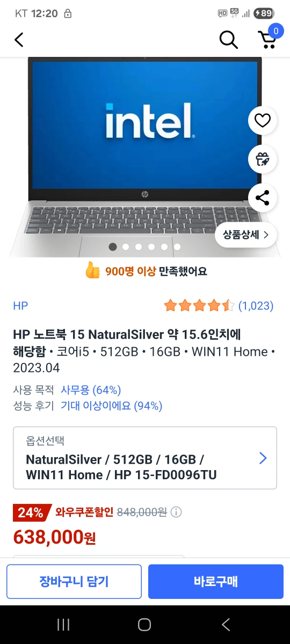Tap the Android back navigation button
Viewport: 290px width, 644px height.
point(226,624)
